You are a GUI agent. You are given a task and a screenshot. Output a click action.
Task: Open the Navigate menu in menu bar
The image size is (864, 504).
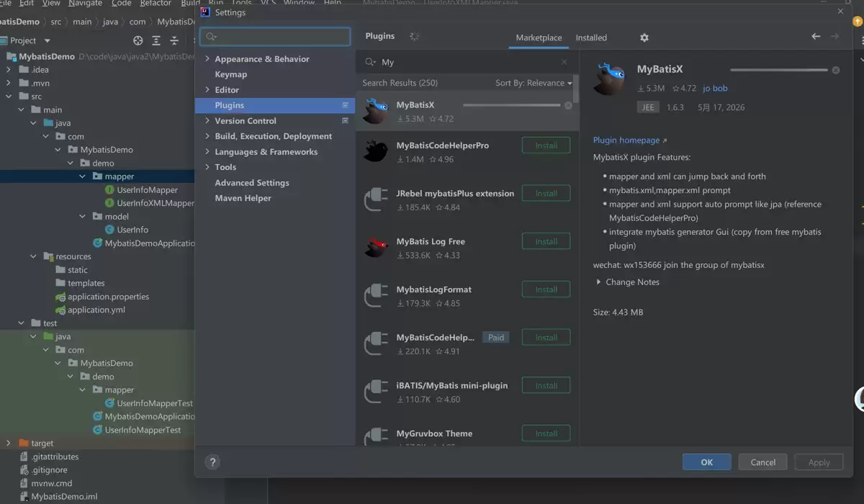[x=85, y=4]
